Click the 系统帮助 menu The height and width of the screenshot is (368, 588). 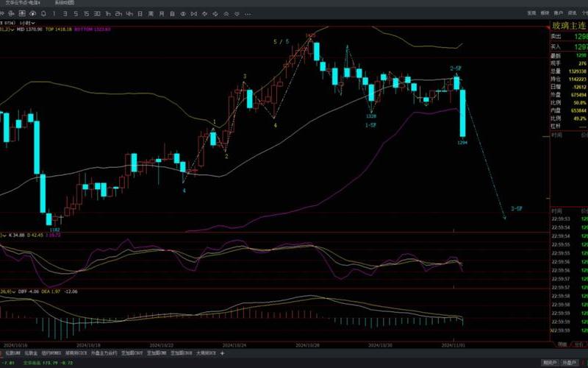(x=65, y=3)
